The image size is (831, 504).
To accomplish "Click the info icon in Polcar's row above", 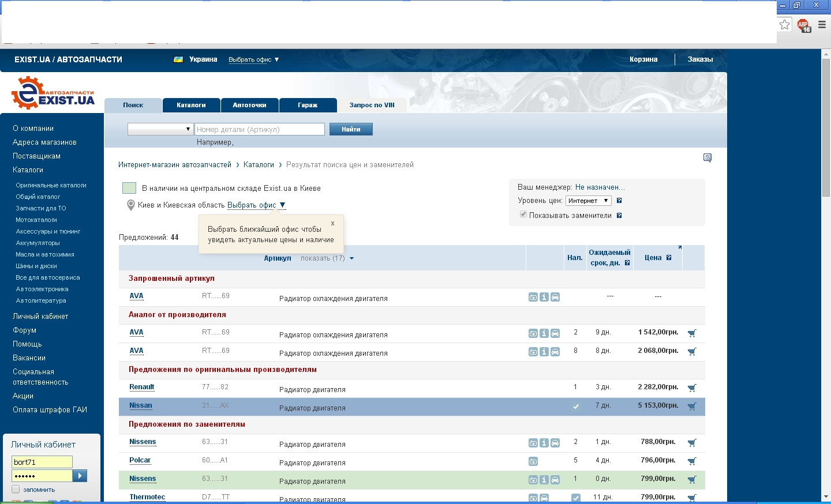I will tap(544, 443).
